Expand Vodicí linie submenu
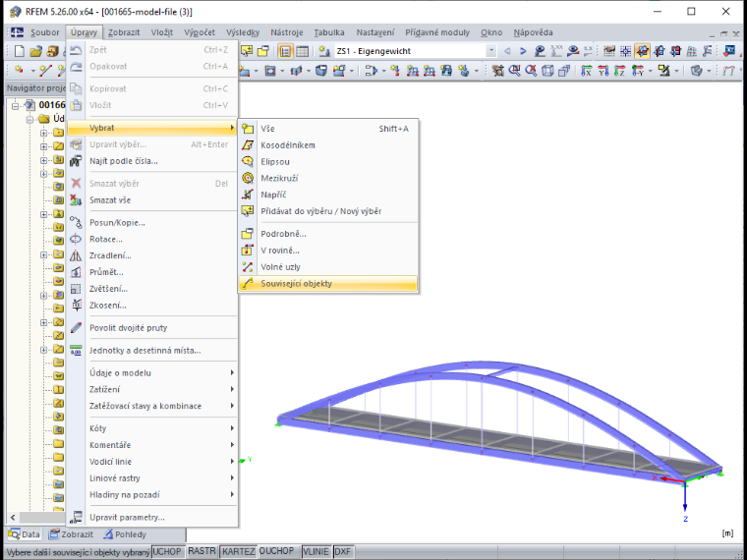This screenshot has height=560, width=747. (x=152, y=462)
